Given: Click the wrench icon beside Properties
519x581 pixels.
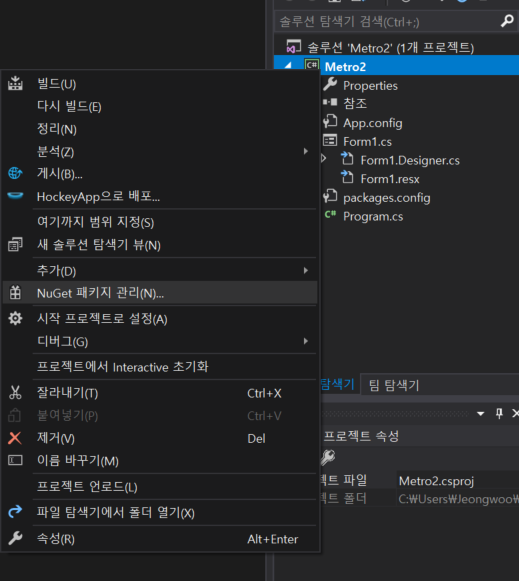Looking at the screenshot, I should (330, 84).
